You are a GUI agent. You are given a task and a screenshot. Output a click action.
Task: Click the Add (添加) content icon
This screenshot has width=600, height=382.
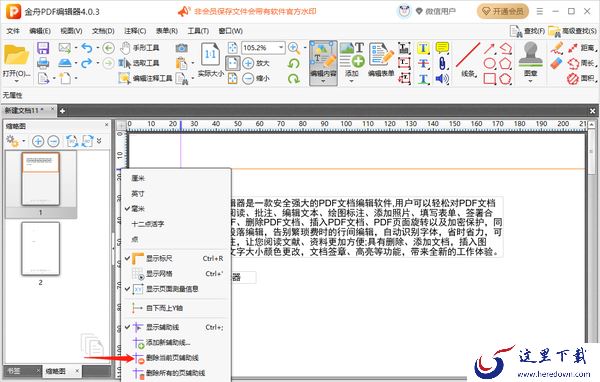coord(352,56)
